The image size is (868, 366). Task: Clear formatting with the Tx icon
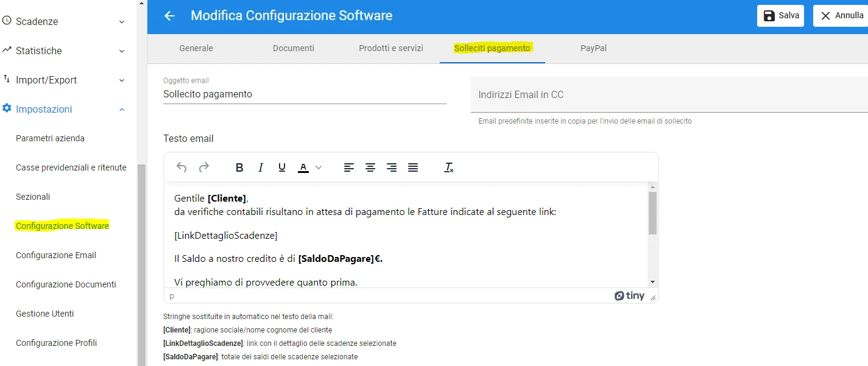[449, 167]
